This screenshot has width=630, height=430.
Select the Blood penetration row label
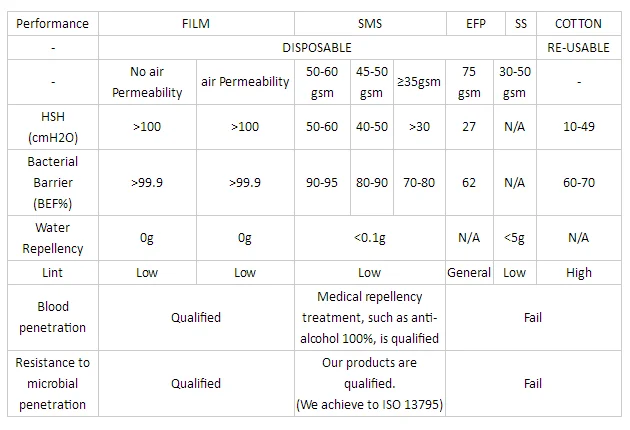point(53,317)
